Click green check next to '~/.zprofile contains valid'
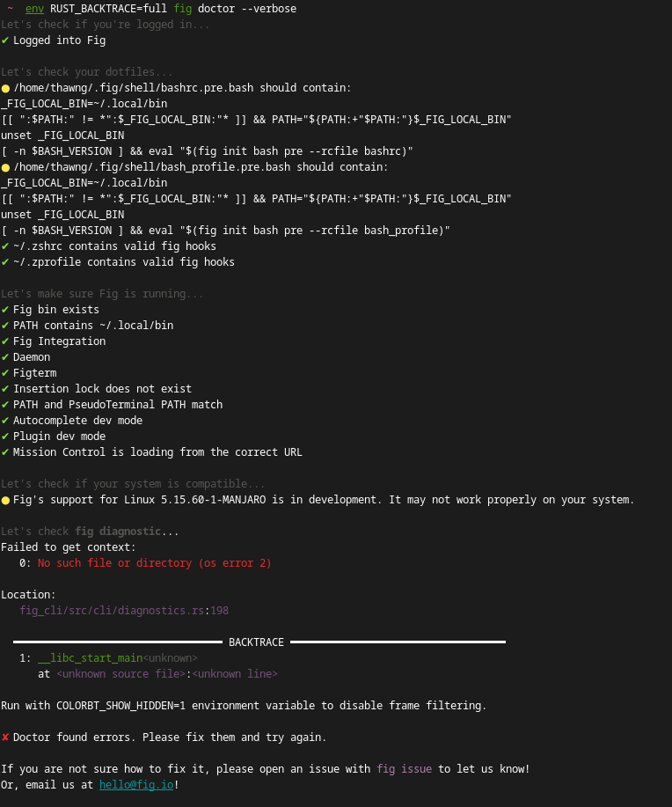Viewport: 672px width, 807px height. pos(5,262)
